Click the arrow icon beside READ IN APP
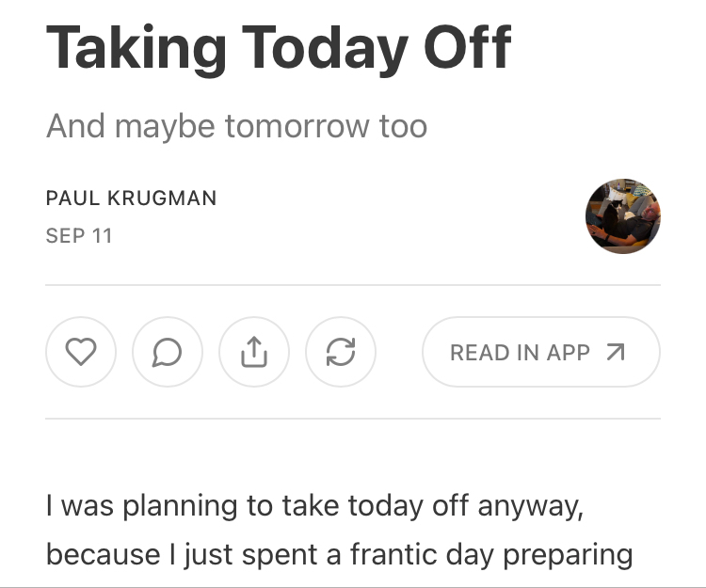This screenshot has width=706, height=588. (x=616, y=352)
